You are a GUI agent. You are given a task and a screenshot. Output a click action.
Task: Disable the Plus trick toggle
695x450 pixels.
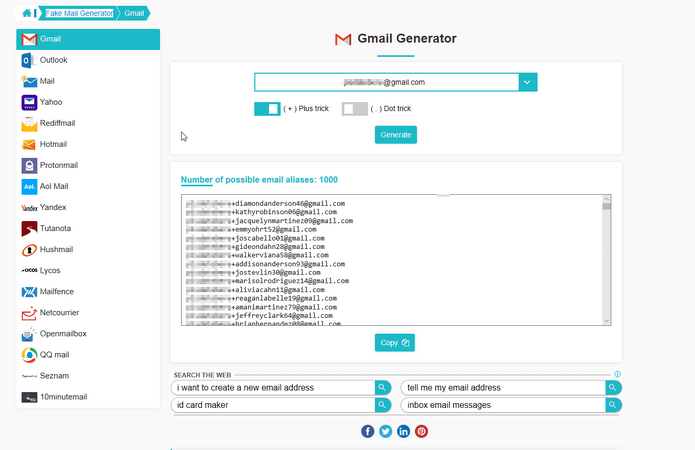tap(267, 108)
